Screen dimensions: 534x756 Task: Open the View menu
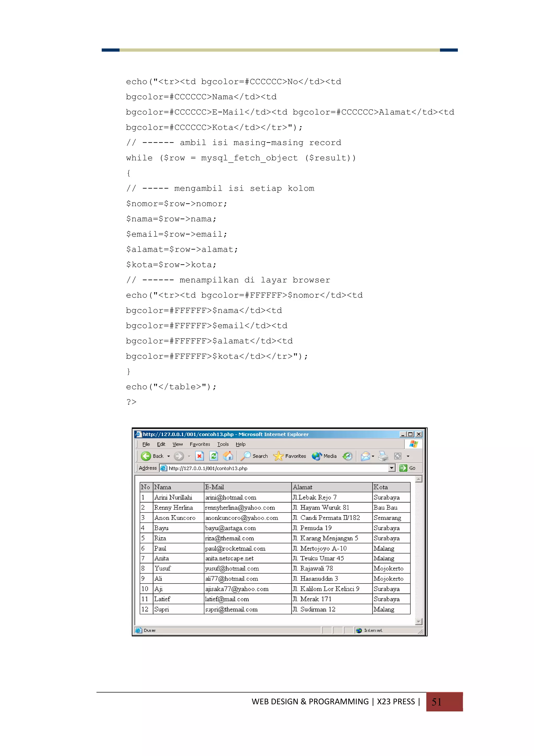tap(178, 444)
